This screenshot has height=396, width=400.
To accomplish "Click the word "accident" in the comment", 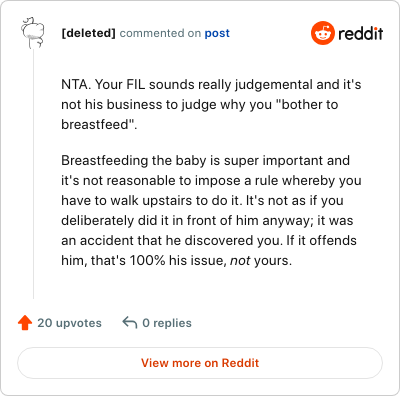I will (104, 240).
